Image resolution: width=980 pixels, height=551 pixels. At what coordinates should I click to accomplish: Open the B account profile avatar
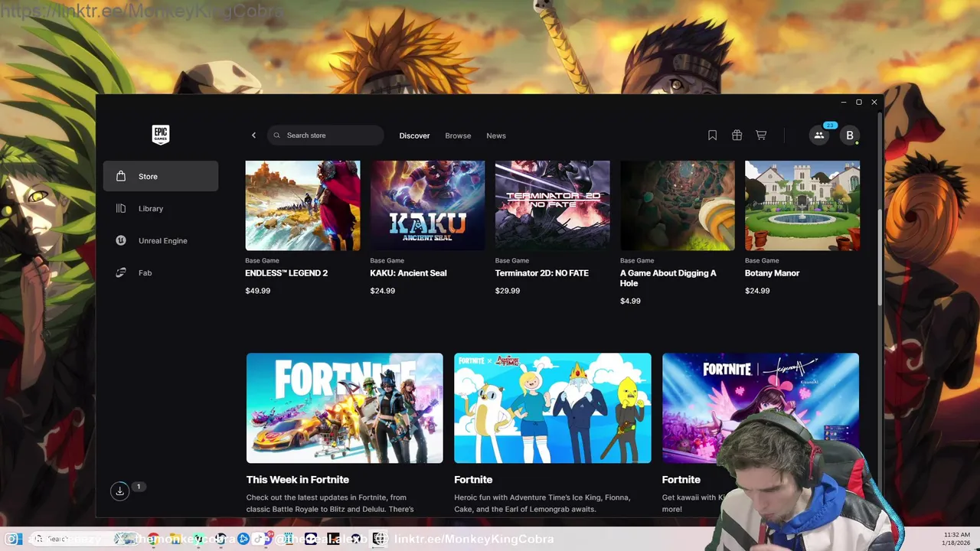click(x=849, y=135)
